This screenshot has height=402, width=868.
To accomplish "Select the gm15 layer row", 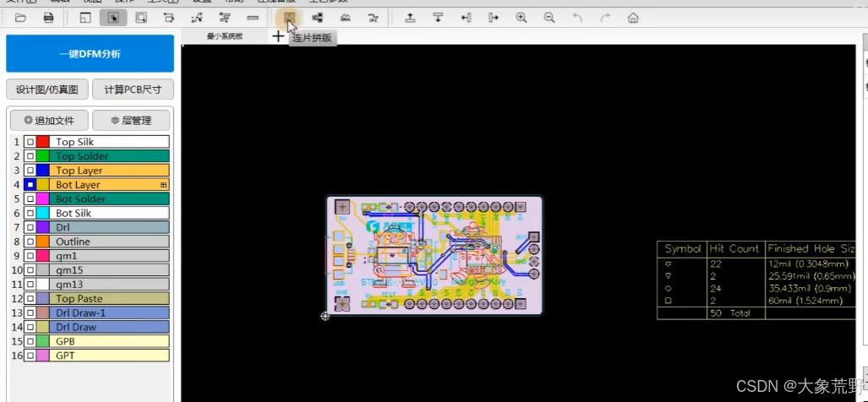I will [x=109, y=270].
